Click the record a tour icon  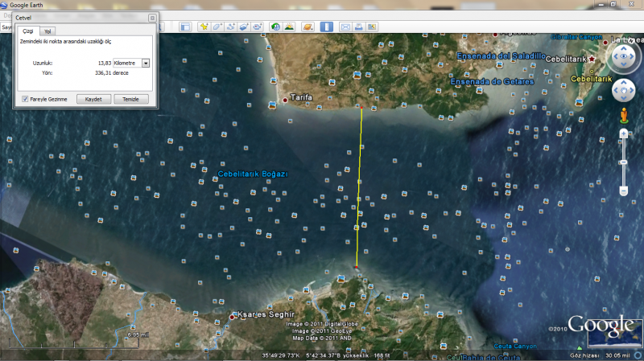click(x=258, y=27)
